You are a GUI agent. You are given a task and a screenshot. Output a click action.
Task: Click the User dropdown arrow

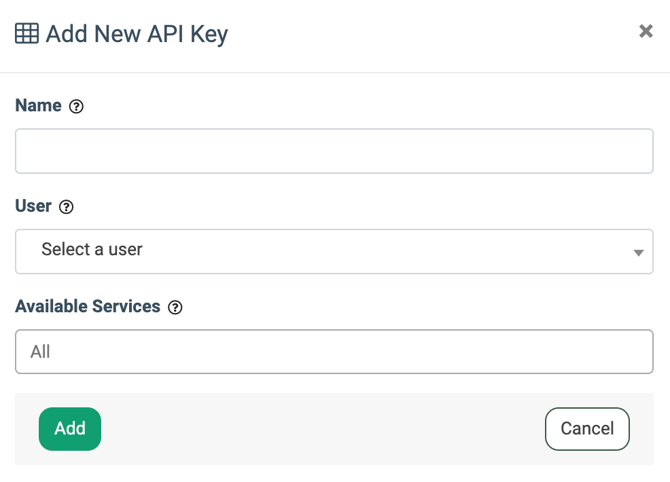638,252
